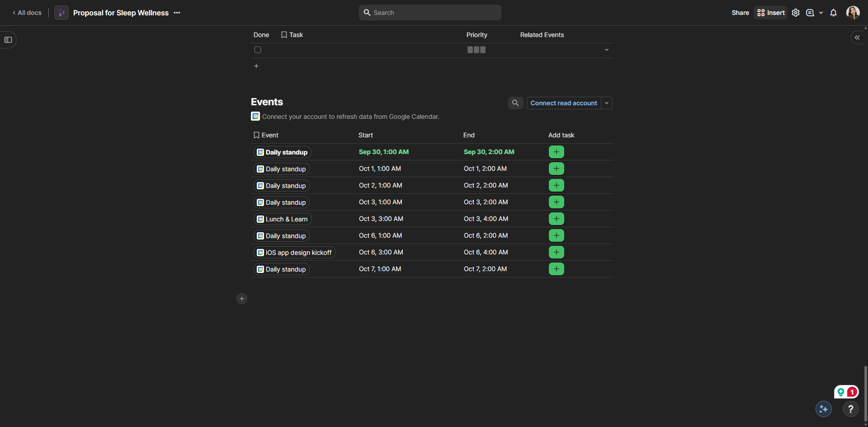Click the Events section heading

[267, 102]
